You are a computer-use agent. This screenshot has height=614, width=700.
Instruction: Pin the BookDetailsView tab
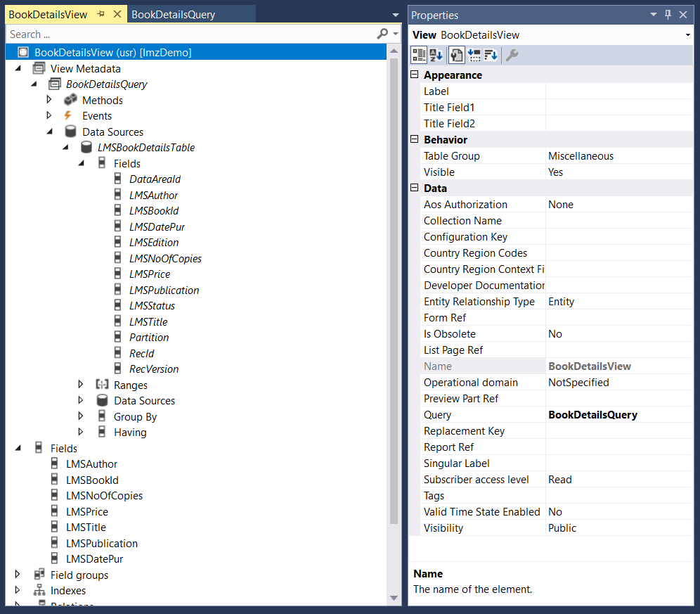(101, 14)
